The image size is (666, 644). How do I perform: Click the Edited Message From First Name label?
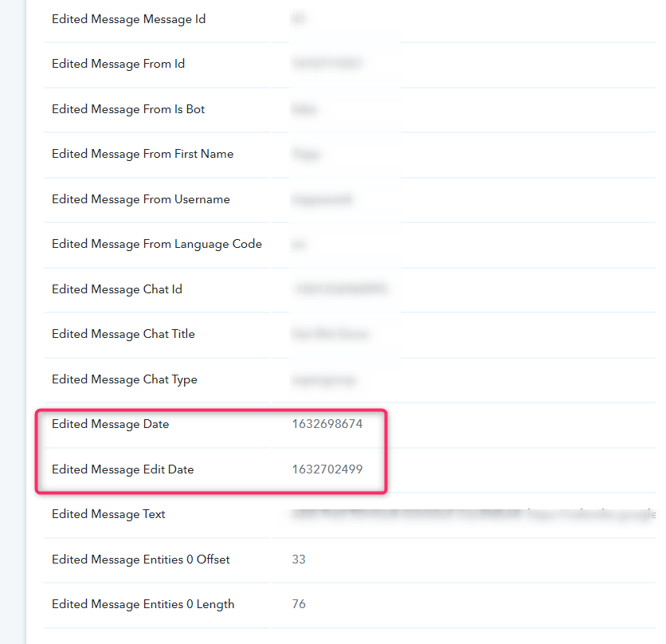coord(143,155)
